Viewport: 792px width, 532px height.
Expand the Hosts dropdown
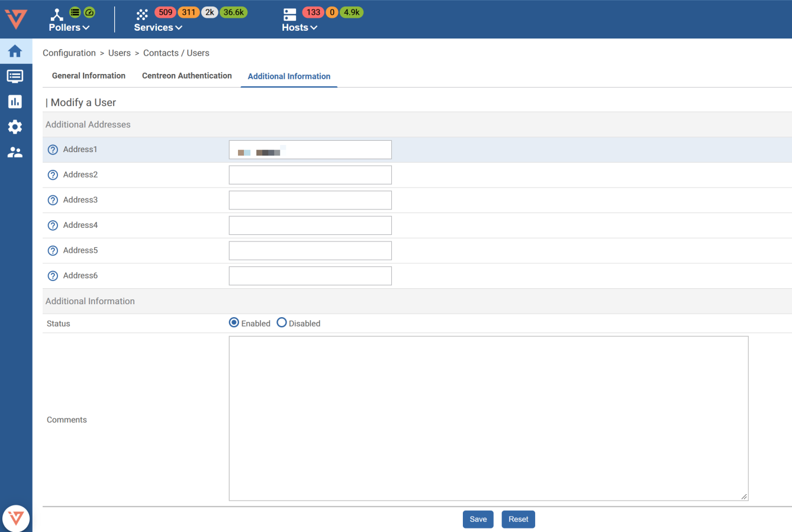[300, 28]
